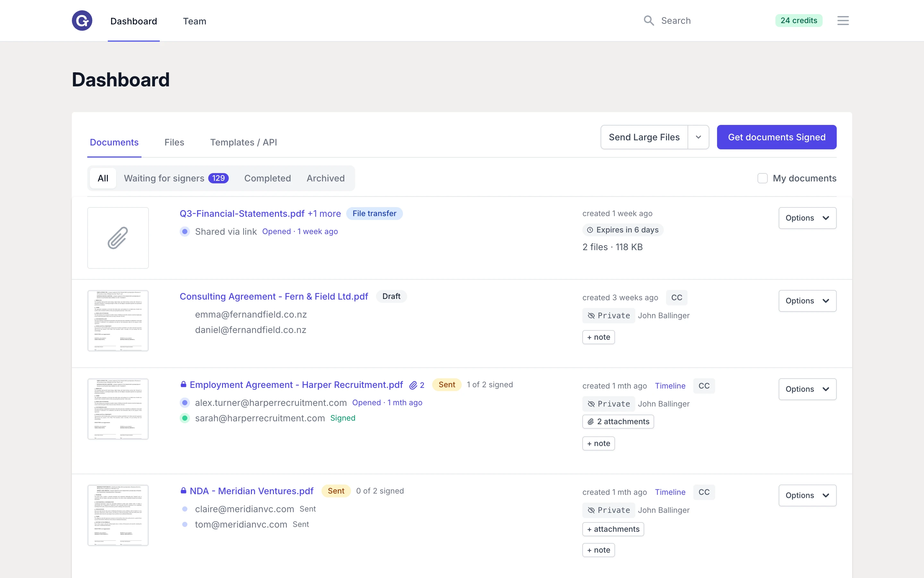
Task: Toggle the My documents checkbox
Action: (763, 178)
